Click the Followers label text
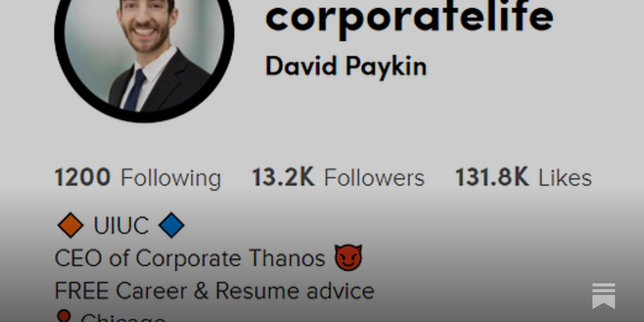This screenshot has height=322, width=644. click(x=374, y=178)
